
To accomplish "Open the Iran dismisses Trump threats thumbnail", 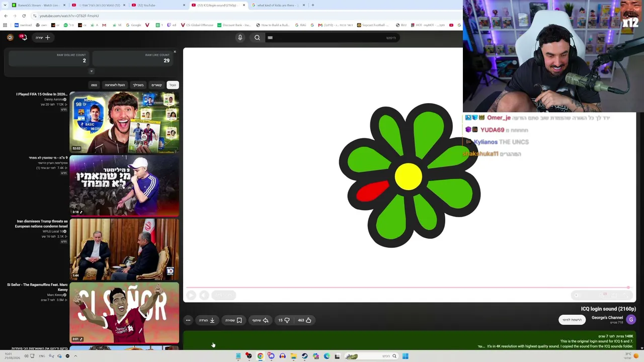I will click(x=124, y=249).
